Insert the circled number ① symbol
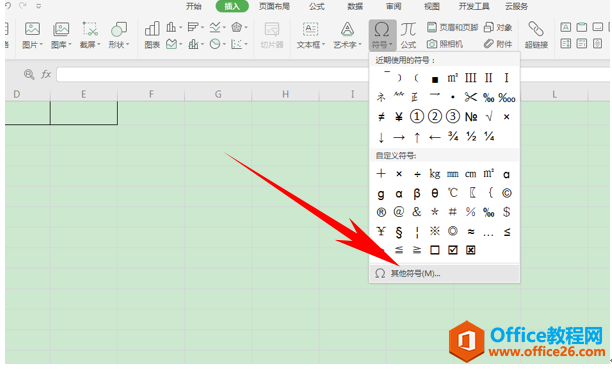612x369 pixels. (x=416, y=116)
